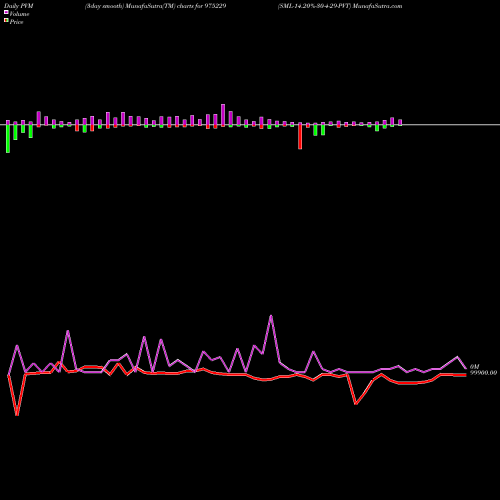Click the long red bar below the baseline

pos(300,136)
